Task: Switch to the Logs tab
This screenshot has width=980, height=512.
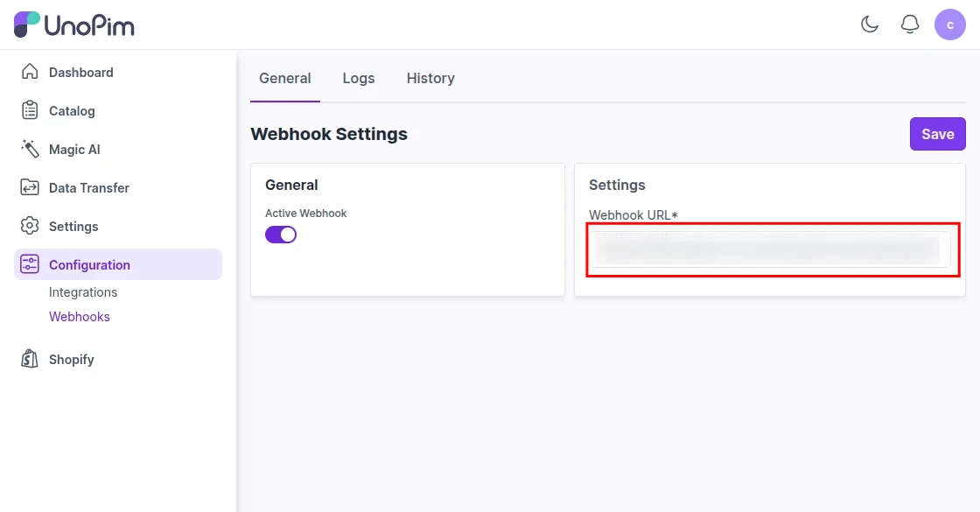Action: [359, 78]
